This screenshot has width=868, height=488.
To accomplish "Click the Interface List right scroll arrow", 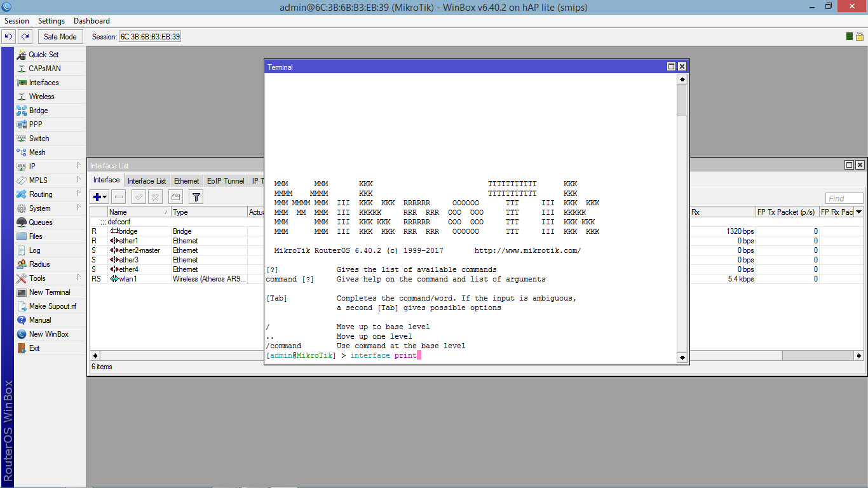I will [859, 356].
